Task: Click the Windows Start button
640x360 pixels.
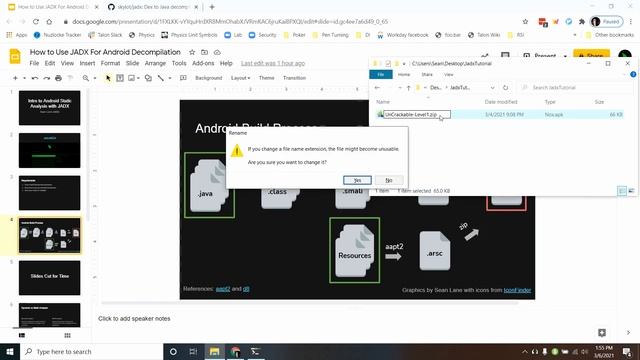Action: point(10,351)
